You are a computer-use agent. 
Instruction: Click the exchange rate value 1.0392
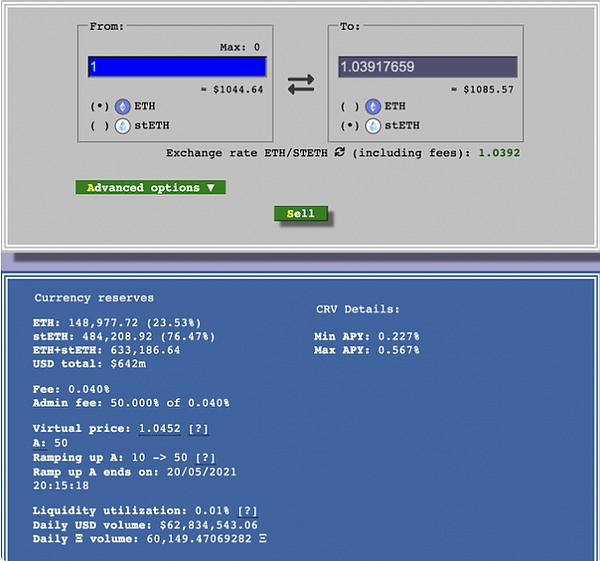tap(499, 153)
